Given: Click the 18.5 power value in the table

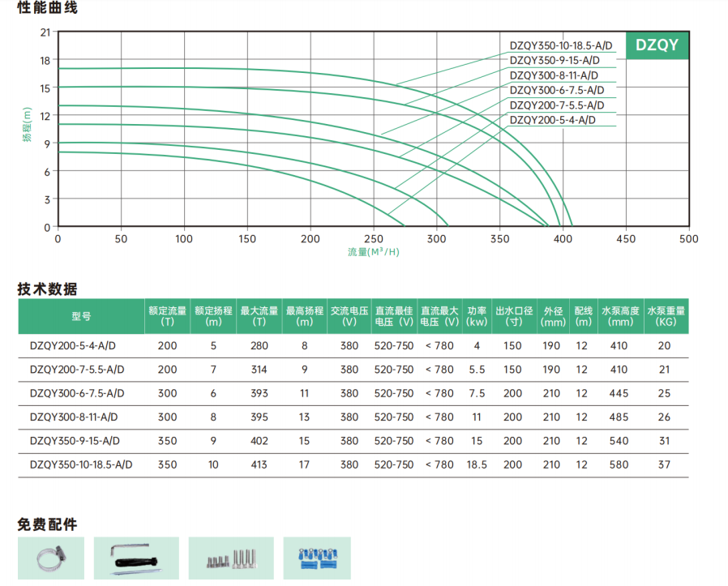Looking at the screenshot, I should click(477, 465).
